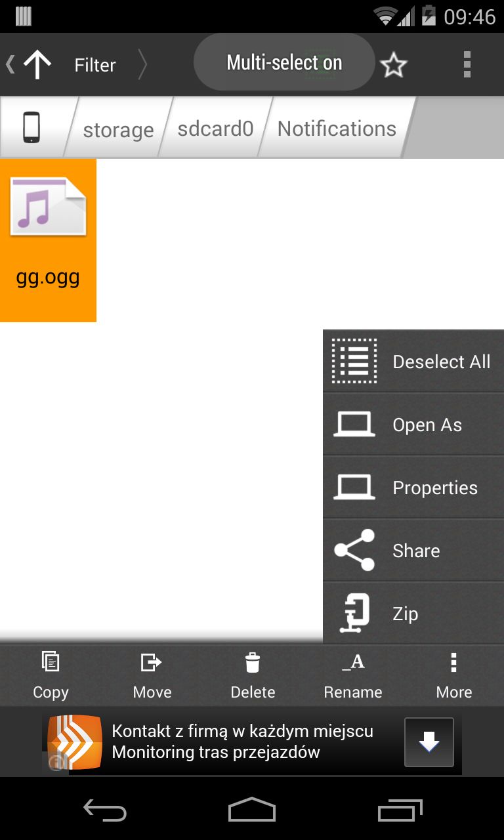This screenshot has width=504, height=840.
Task: Open the star bookmarks icon
Action: [394, 65]
